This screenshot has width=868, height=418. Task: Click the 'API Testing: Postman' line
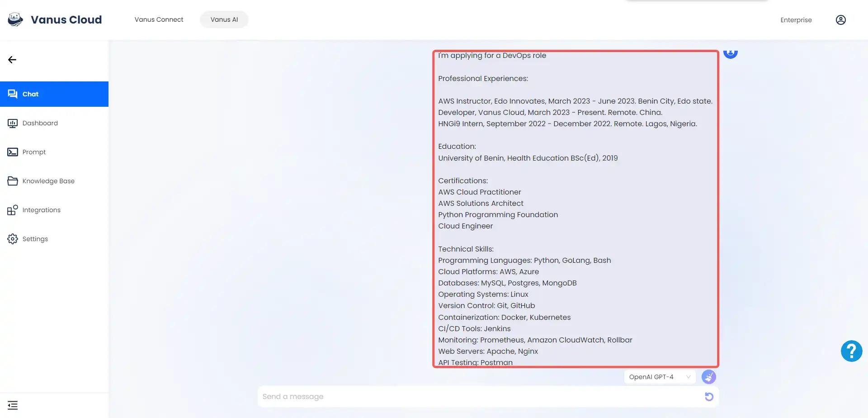475,362
